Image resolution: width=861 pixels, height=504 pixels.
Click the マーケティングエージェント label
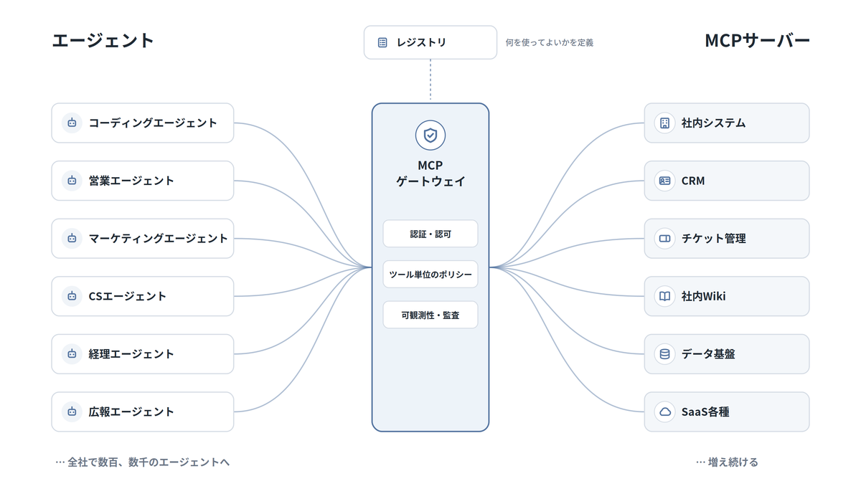(x=159, y=239)
